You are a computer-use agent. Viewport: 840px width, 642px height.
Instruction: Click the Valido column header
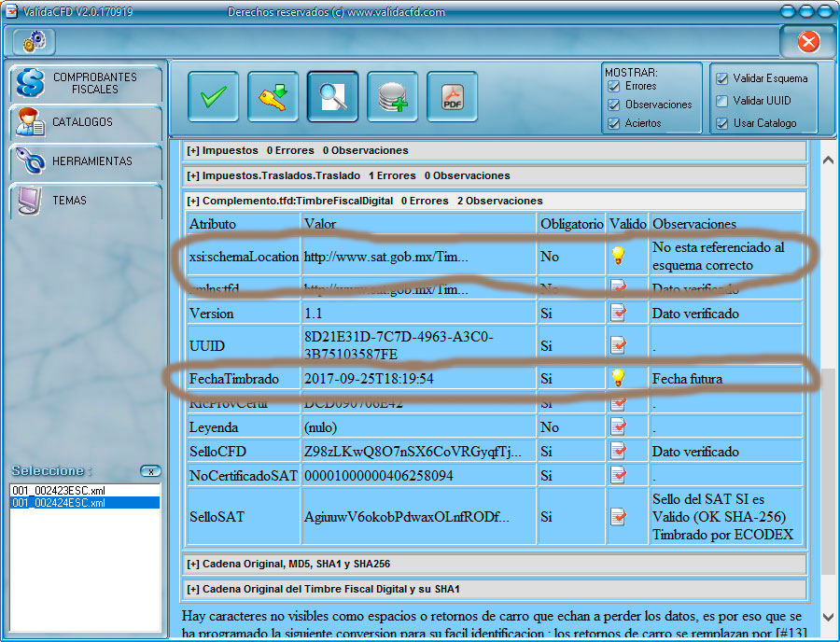pyautogui.click(x=628, y=223)
